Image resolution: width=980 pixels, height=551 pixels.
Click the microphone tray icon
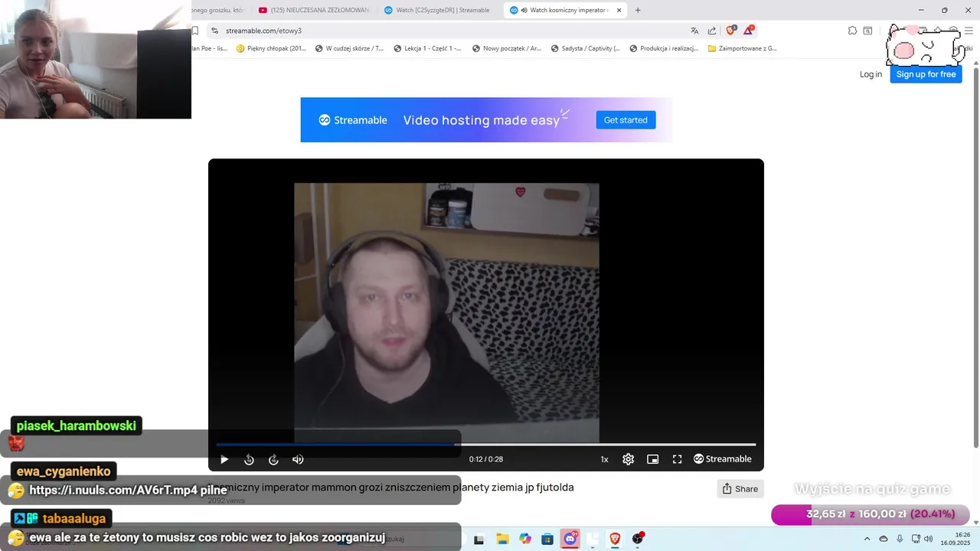coord(900,539)
